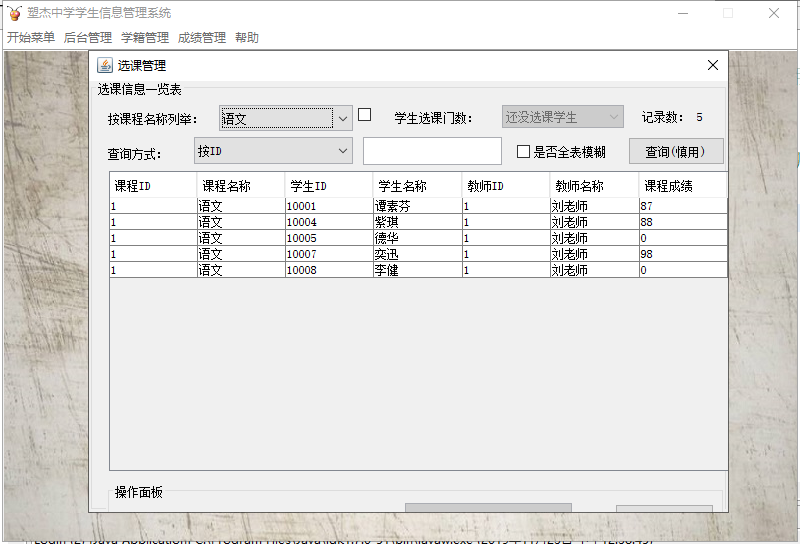Select student name cell 李健

point(417,269)
